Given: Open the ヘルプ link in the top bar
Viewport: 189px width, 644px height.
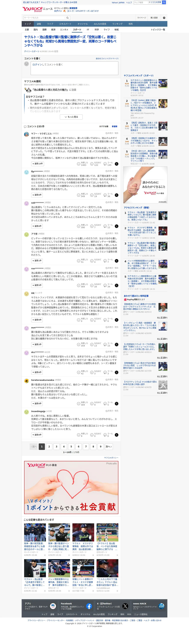Looking at the screenshot, I should point(129,3).
